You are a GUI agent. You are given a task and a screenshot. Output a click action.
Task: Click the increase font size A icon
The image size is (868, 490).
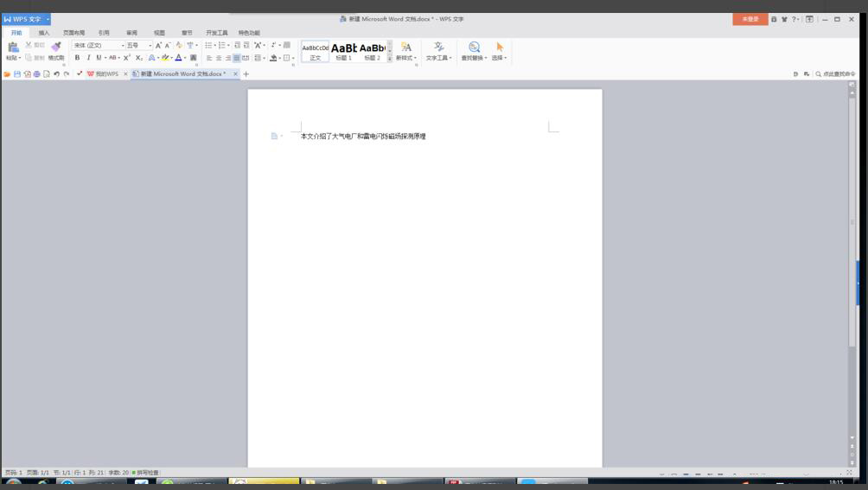pos(158,46)
